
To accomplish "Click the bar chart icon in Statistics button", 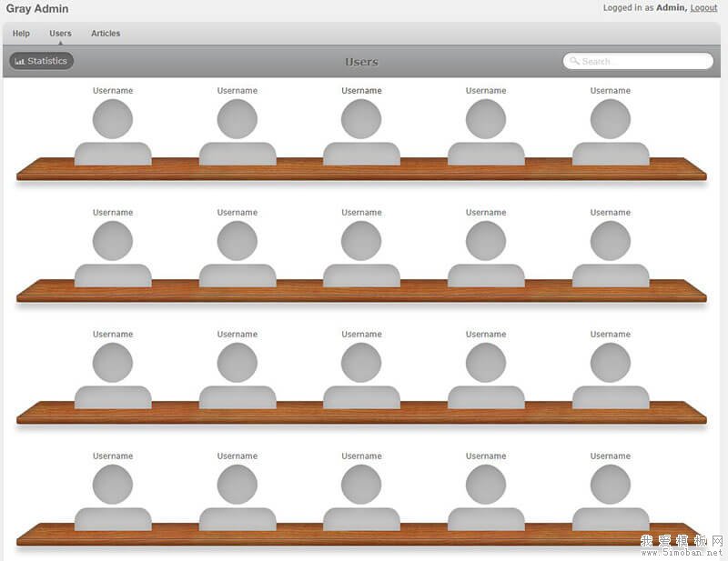I will point(20,62).
